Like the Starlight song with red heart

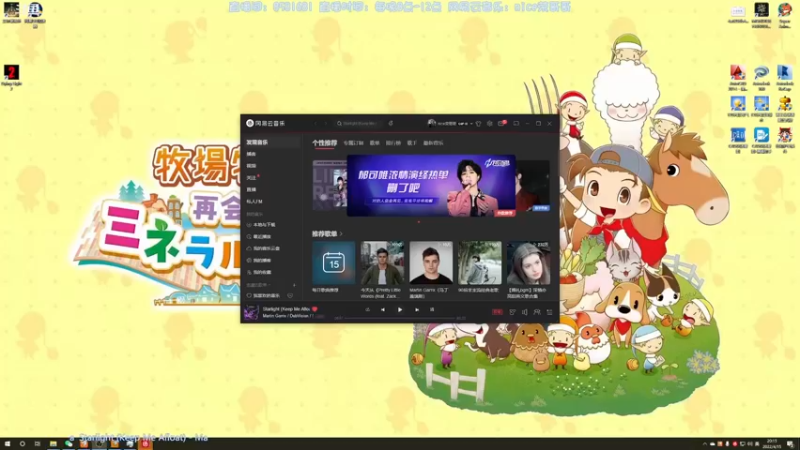(315, 309)
